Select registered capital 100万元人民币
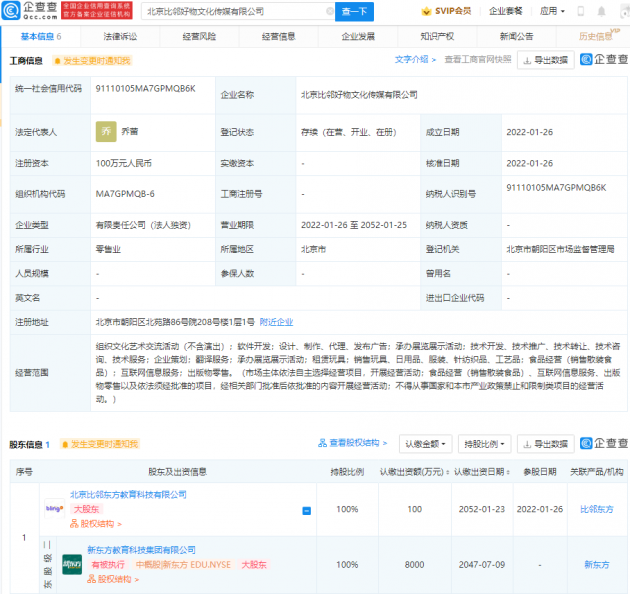 (124, 163)
